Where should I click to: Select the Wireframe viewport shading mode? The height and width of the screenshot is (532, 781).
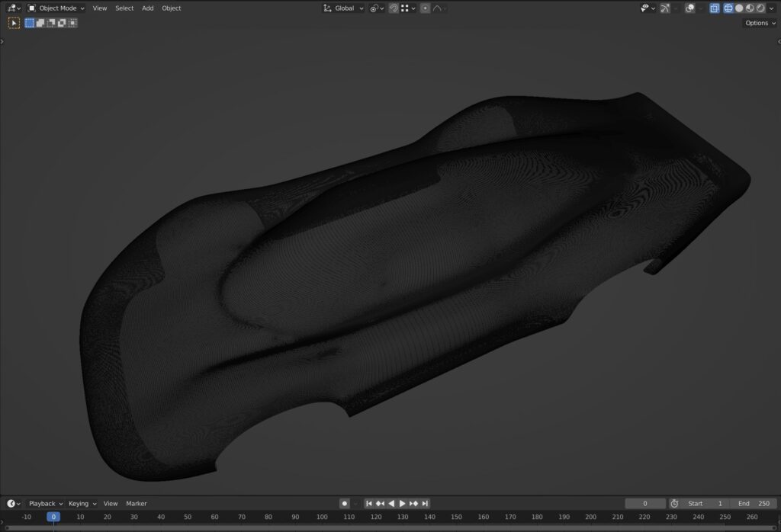(730, 8)
